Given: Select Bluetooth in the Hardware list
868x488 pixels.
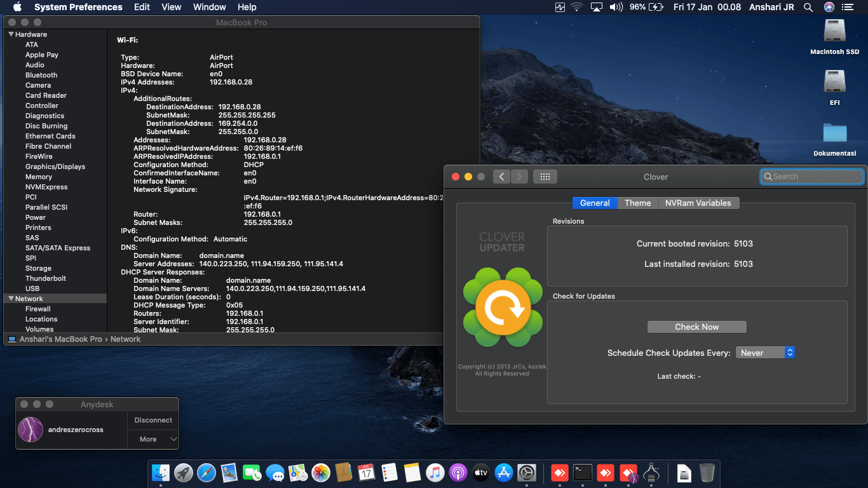Looking at the screenshot, I should (41, 75).
